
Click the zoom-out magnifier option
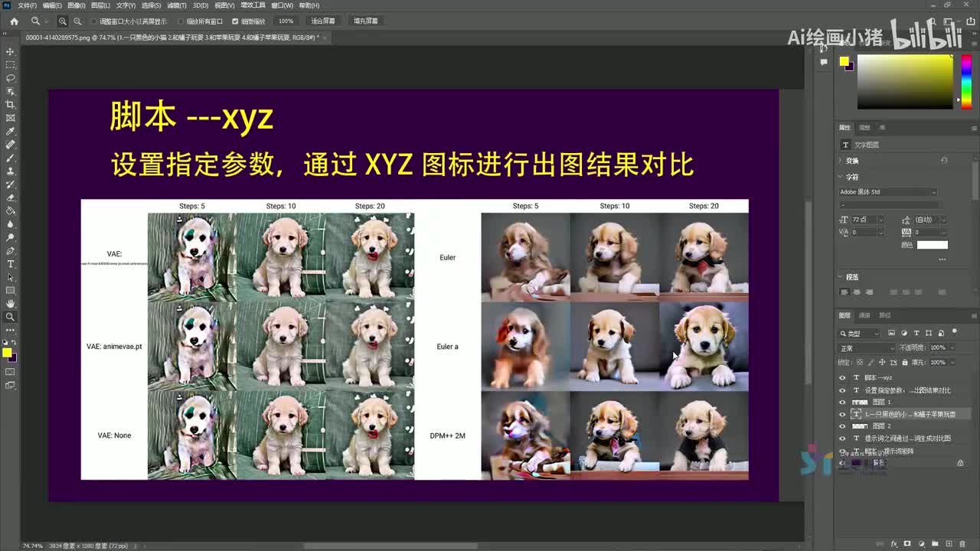77,21
